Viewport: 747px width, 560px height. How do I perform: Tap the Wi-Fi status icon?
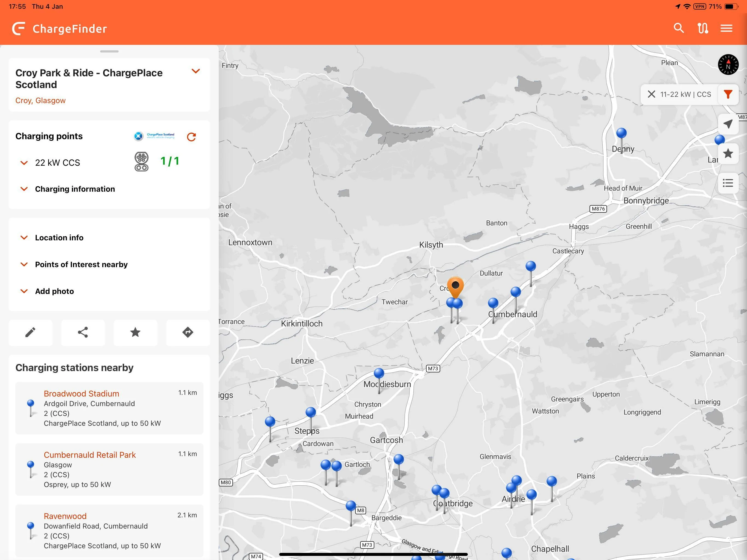pyautogui.click(x=687, y=6)
